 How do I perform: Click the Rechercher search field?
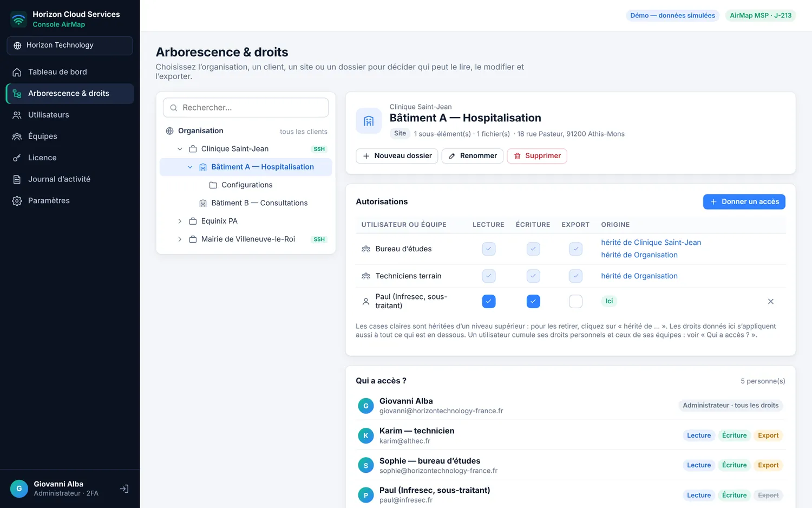[246, 108]
